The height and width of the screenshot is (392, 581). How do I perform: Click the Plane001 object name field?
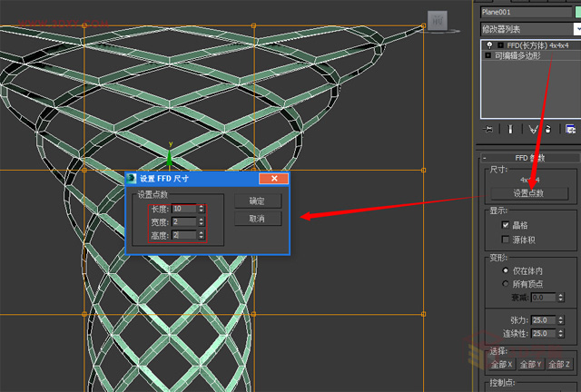(526, 12)
